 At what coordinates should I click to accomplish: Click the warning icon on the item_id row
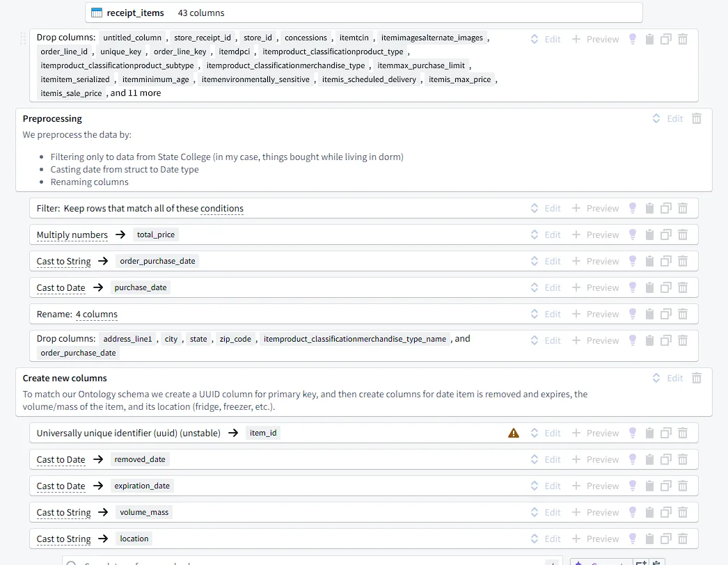click(514, 433)
